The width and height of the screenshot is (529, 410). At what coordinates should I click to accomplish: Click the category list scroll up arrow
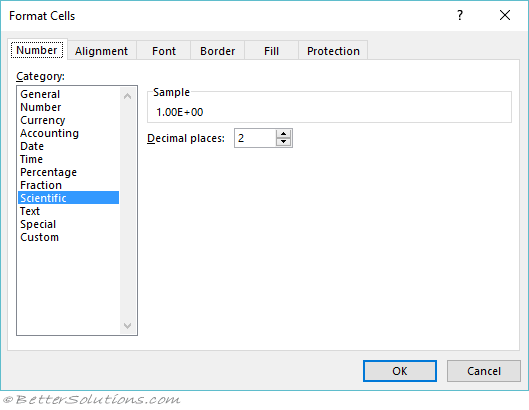click(127, 97)
